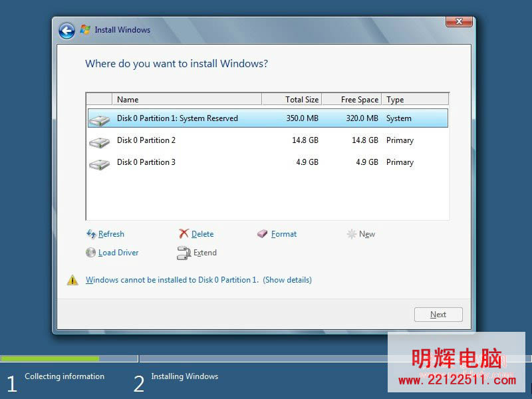Viewport: 532px width, 399px height.
Task: Select the 'Disk 0 Partition 2' row
Action: (x=268, y=140)
